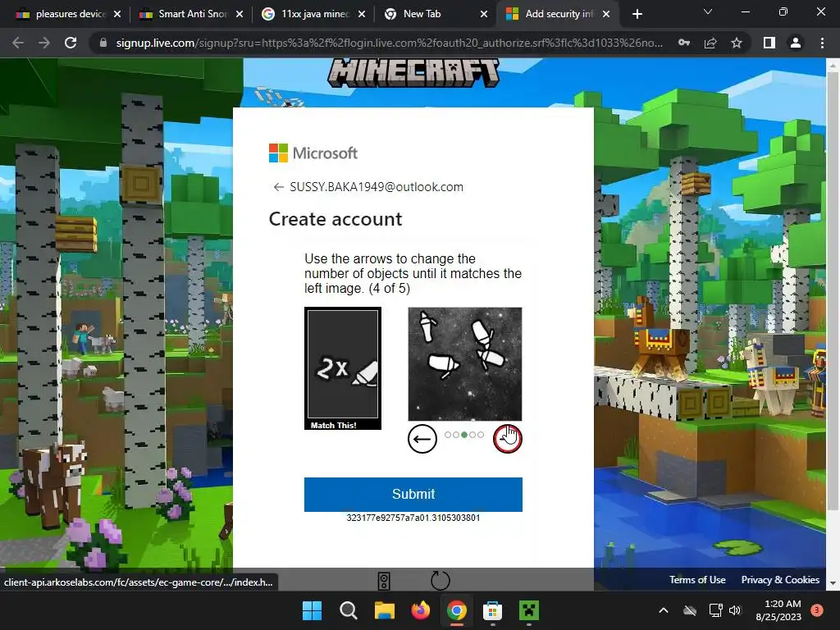Click the page vertical scrollbar
Image resolution: width=840 pixels, height=630 pixels.
point(833,290)
